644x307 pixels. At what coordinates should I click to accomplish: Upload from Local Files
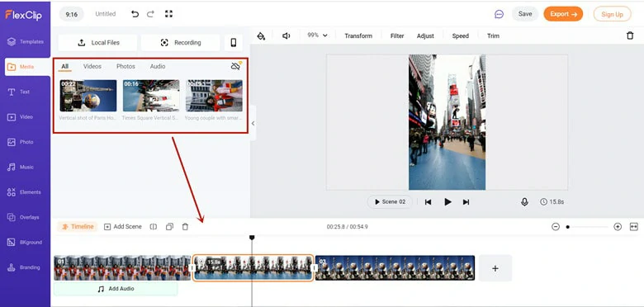click(x=97, y=43)
